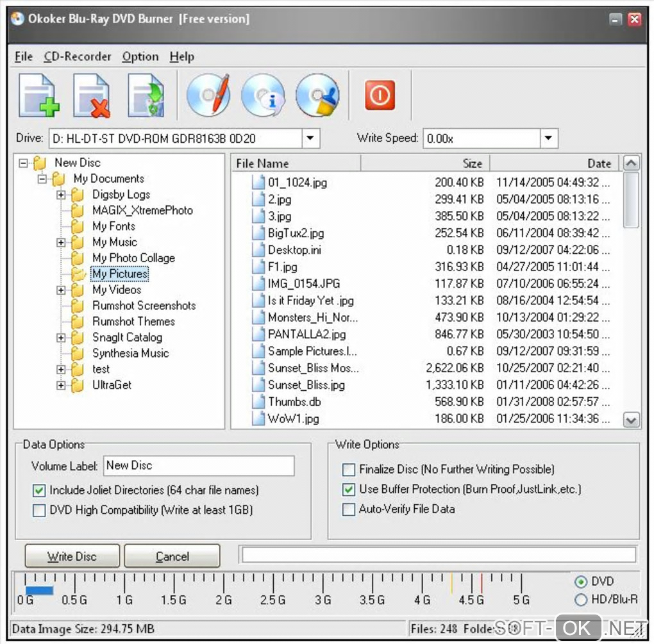Enable DVD High Compatibility checkbox
Viewport: 654px width, 644px height.
(38, 510)
